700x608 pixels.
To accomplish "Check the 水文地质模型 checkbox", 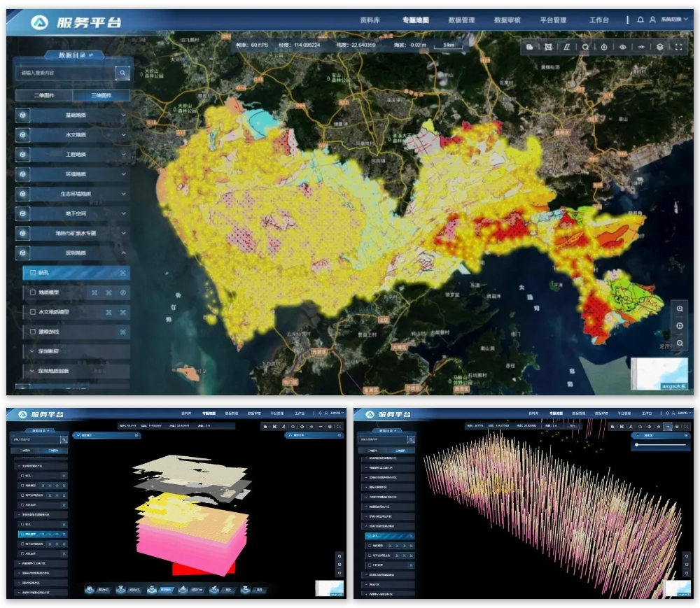I will (32, 312).
